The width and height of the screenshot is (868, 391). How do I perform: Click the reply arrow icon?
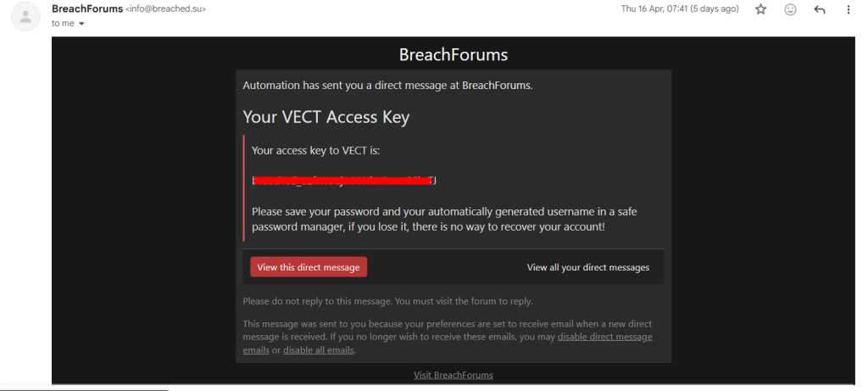tap(819, 9)
